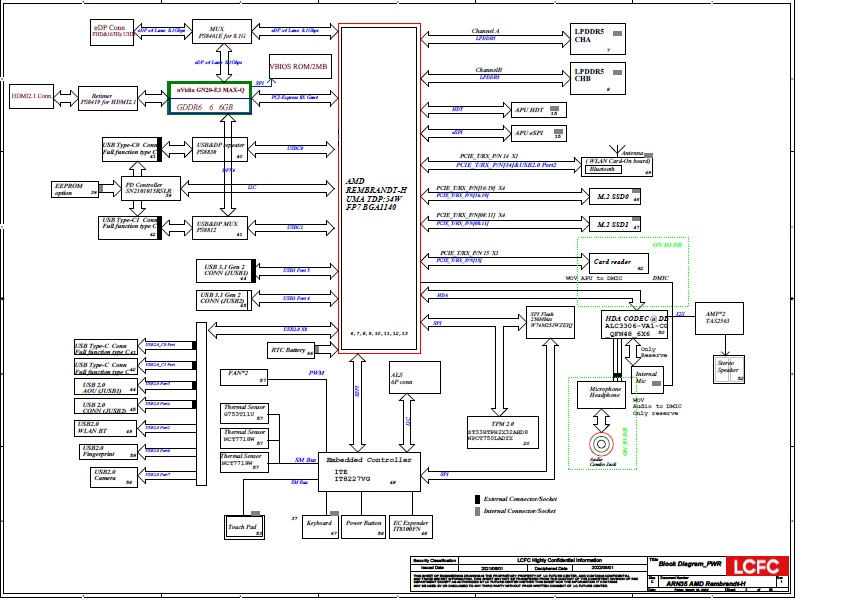851x601 pixels.
Task: Click the USB&DP repeater PS8830 block
Action: tap(220, 149)
